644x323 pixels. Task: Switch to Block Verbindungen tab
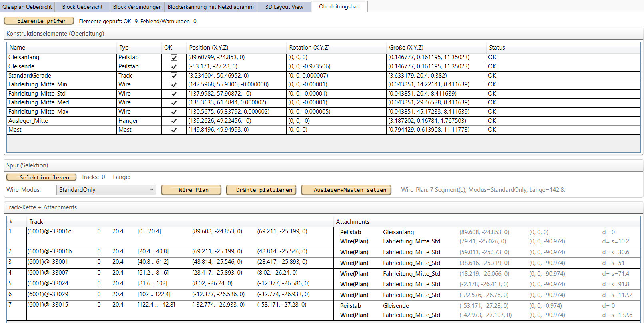137,7
